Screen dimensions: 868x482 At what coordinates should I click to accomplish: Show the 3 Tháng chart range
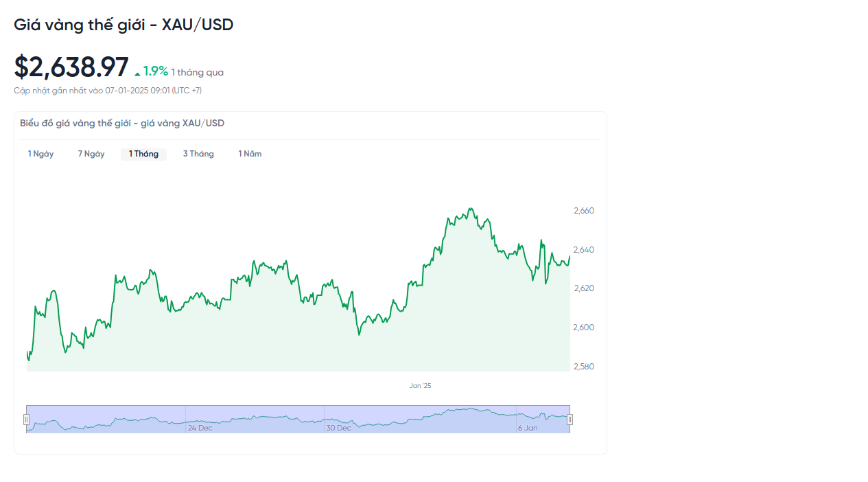pos(198,154)
